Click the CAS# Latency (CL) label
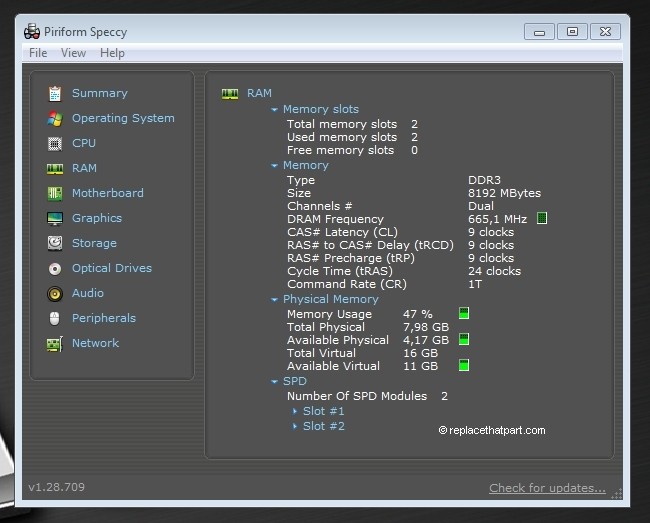Screen dimensions: 650x523 pyautogui.click(x=342, y=232)
